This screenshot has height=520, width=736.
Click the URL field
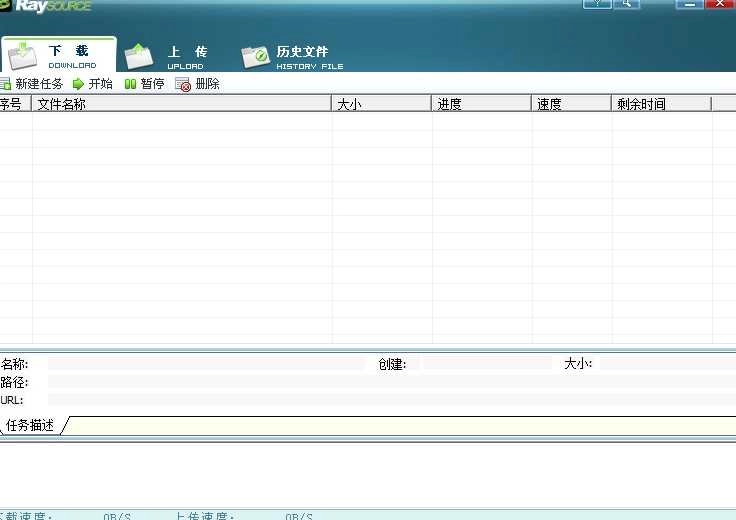tap(392, 400)
